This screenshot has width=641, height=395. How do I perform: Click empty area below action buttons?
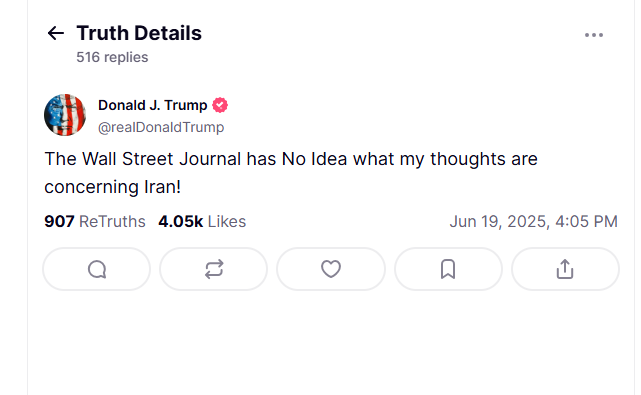coord(331,343)
